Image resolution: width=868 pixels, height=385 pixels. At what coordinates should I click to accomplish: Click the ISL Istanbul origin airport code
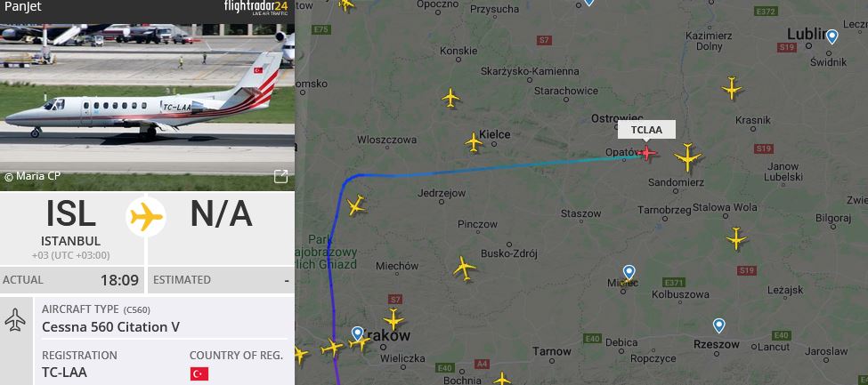(71, 213)
